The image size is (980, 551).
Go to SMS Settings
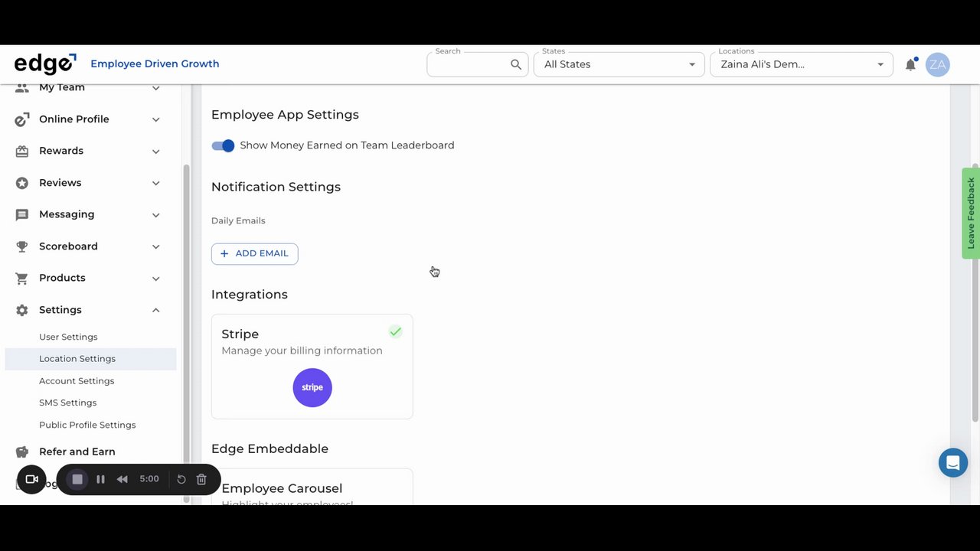click(68, 403)
